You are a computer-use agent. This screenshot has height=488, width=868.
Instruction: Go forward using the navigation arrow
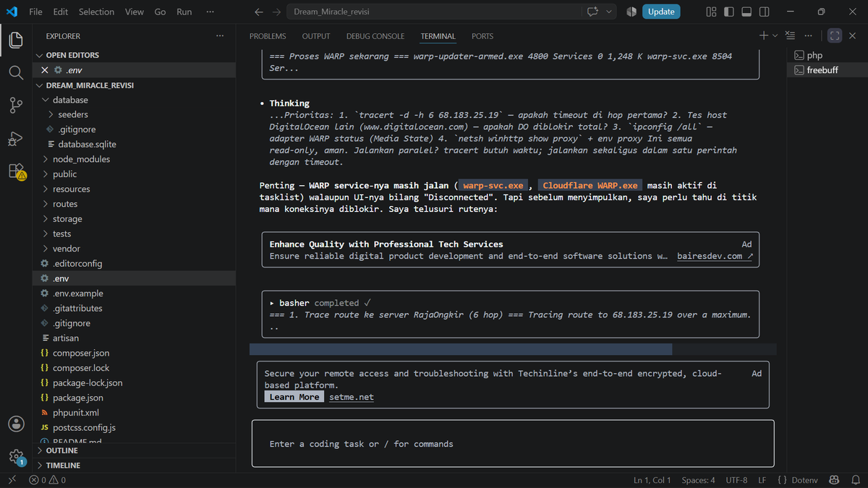point(276,12)
